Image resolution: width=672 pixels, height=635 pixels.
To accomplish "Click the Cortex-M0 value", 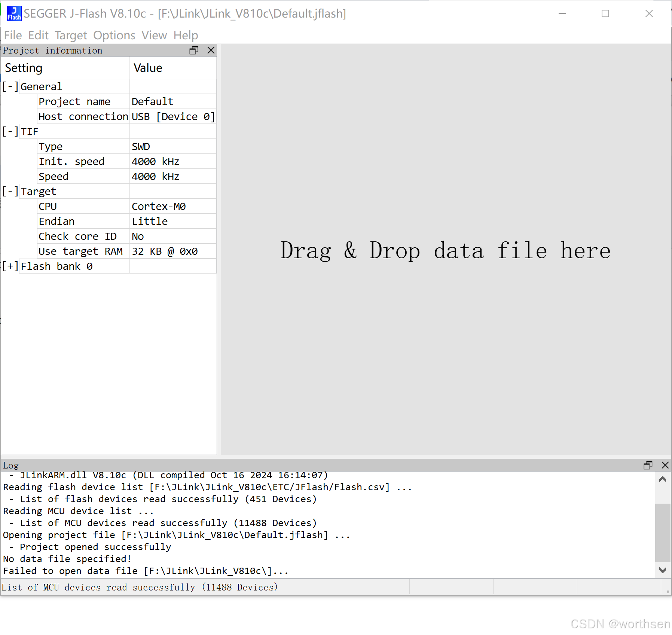I will [173, 206].
